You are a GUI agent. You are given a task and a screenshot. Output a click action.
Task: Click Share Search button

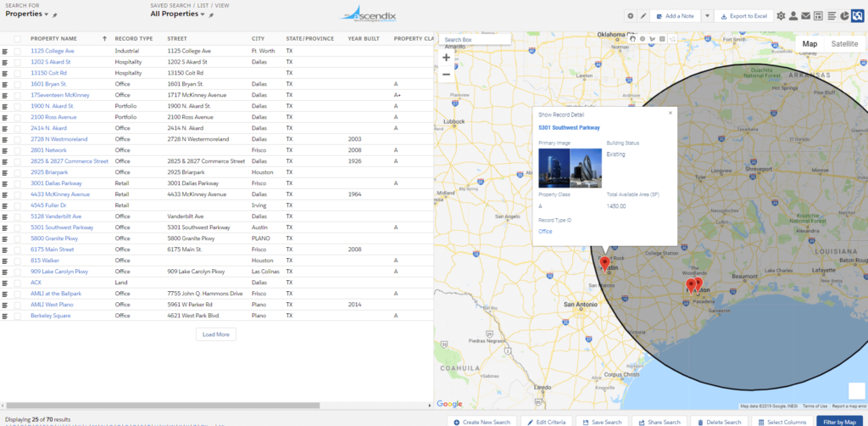659,422
